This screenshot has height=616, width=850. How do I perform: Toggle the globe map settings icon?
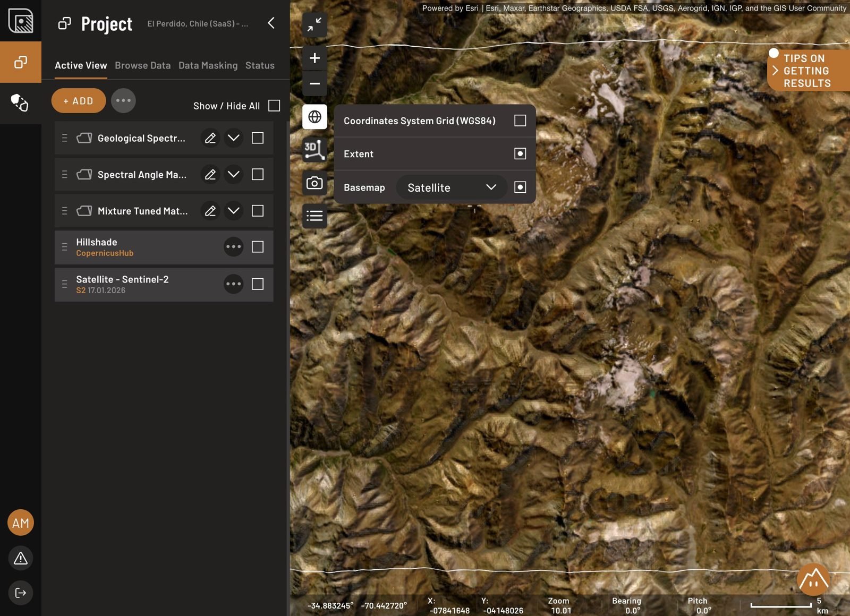(314, 117)
